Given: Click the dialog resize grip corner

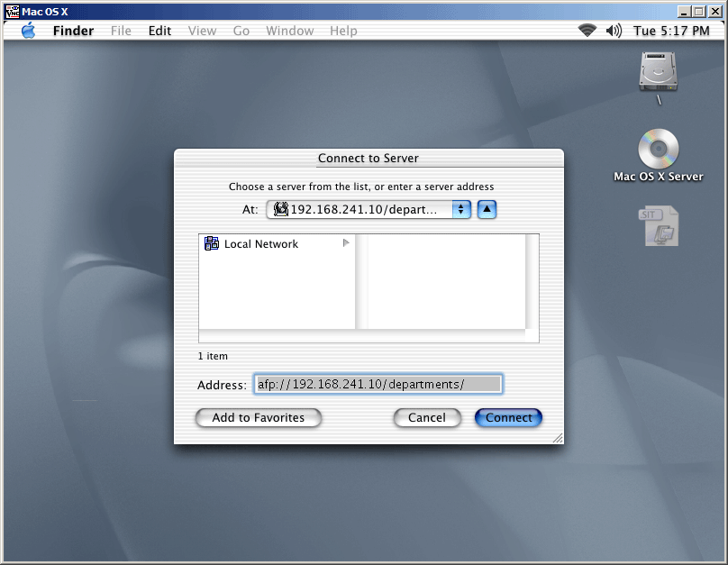Looking at the screenshot, I should (557, 438).
